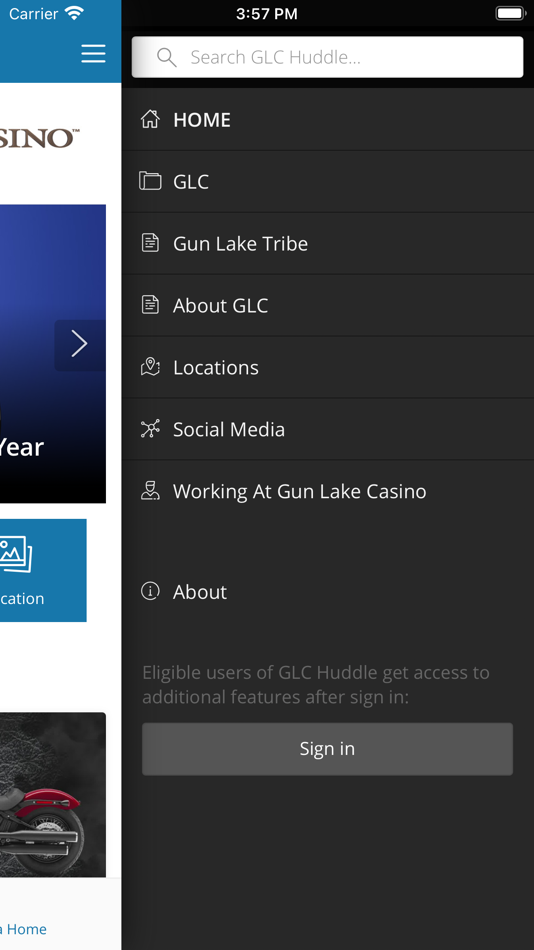Tap the Carrier label in status bar
Image resolution: width=534 pixels, height=950 pixels.
[33, 13]
